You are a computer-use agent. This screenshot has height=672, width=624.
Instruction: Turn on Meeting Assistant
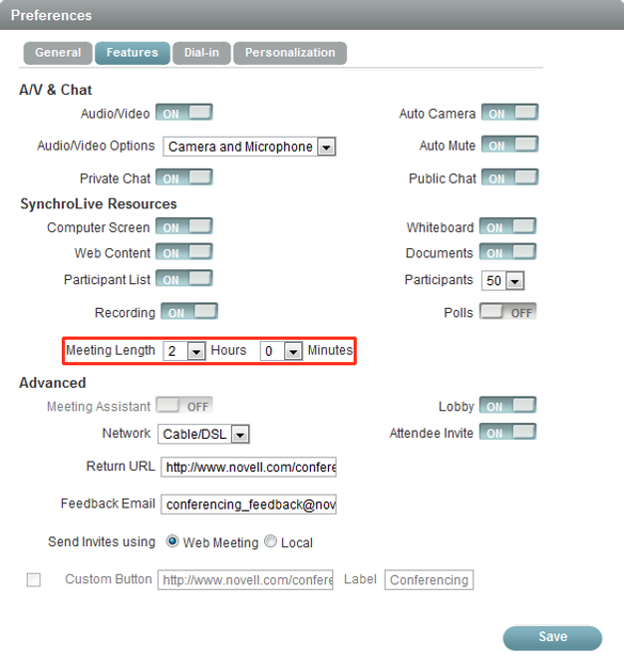184,405
